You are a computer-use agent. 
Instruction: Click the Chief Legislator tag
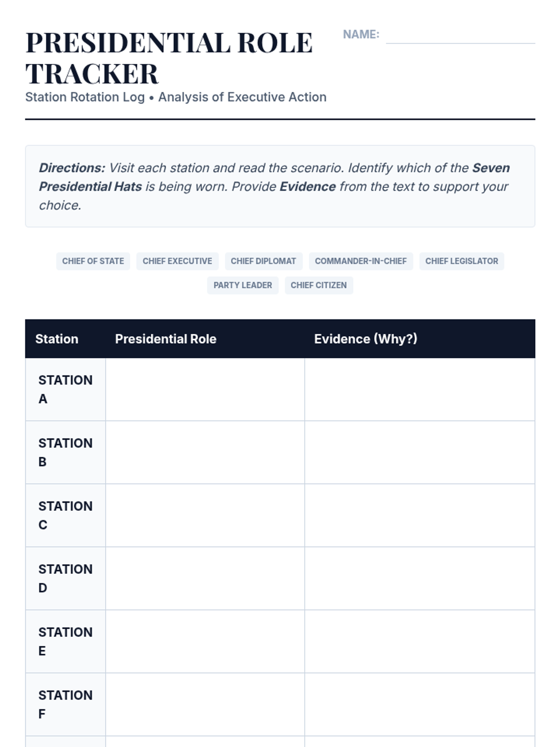point(462,261)
